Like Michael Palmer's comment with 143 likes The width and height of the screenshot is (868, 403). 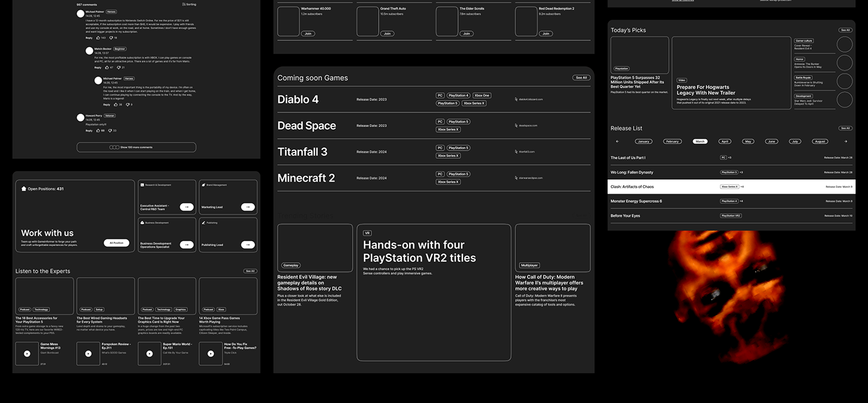[x=97, y=38]
